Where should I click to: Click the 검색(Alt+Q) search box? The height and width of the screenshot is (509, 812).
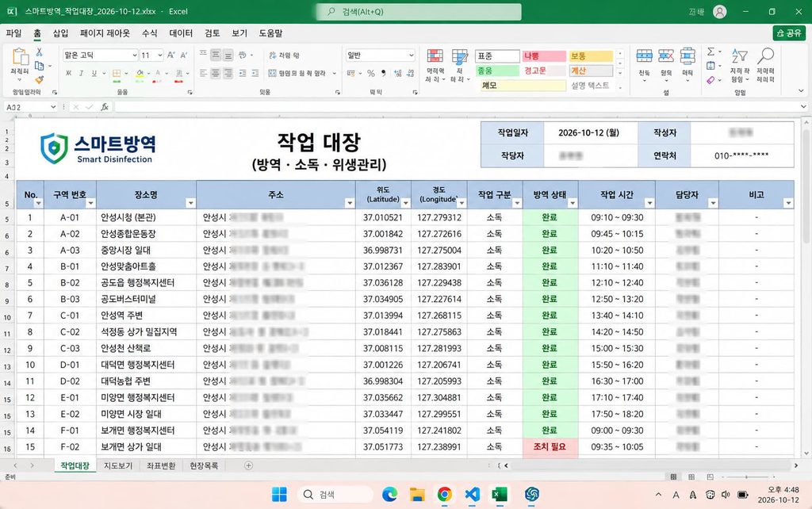coord(419,11)
